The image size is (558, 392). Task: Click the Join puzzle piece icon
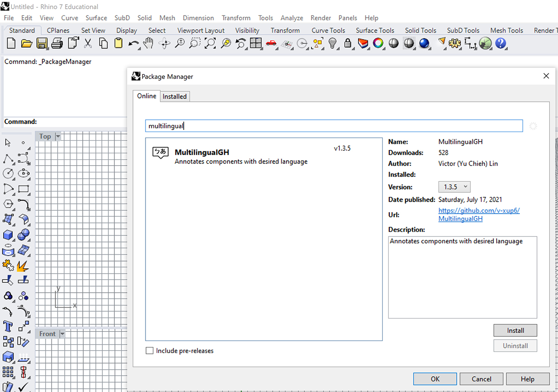point(8,266)
